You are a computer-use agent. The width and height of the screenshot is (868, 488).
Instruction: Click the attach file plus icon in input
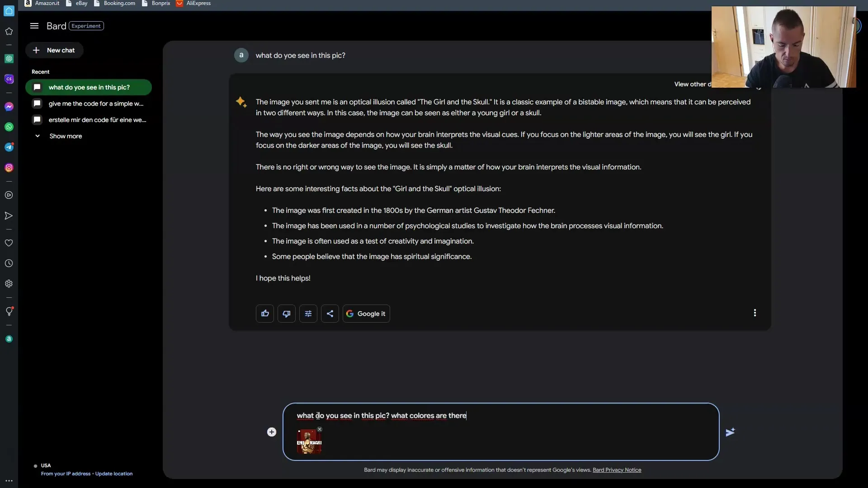[x=272, y=432]
